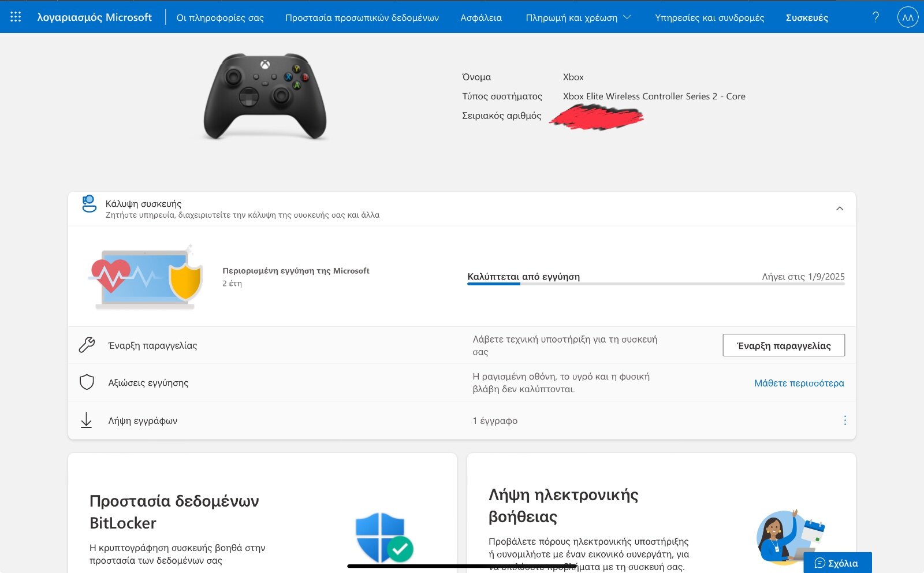The image size is (924, 573).
Task: Click Περιορισμένη εγγύηση της Microsoft text
Action: pos(296,270)
